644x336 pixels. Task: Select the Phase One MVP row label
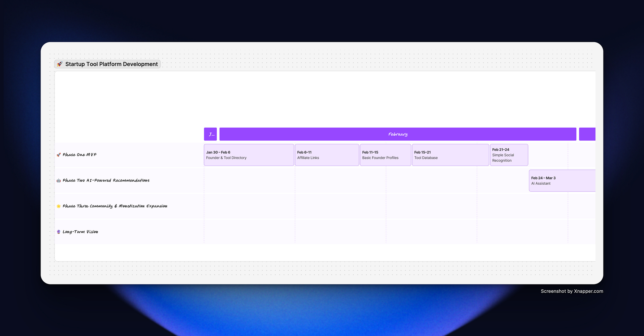coord(79,155)
